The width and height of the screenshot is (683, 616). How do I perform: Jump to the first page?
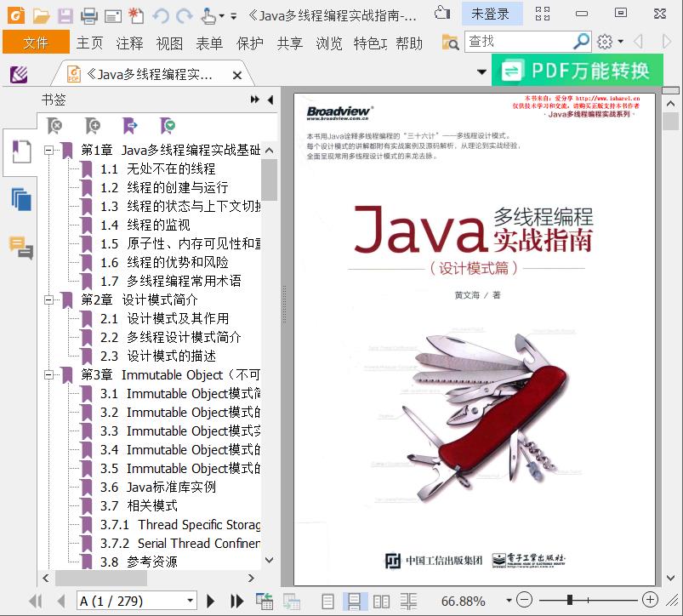(35, 602)
